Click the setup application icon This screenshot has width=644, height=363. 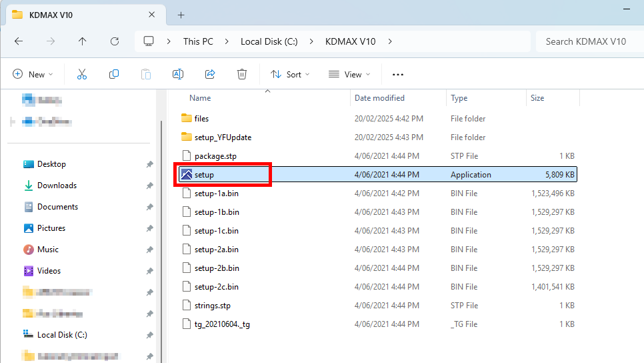[x=187, y=174]
